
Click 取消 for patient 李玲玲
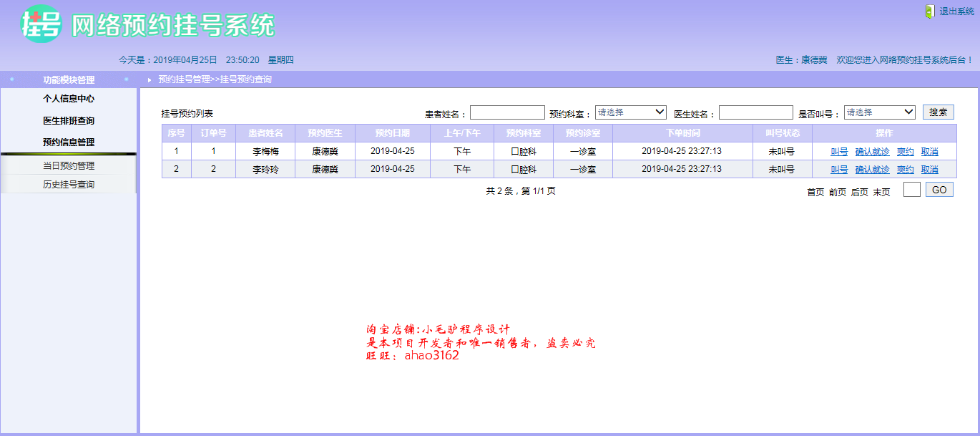pyautogui.click(x=930, y=170)
